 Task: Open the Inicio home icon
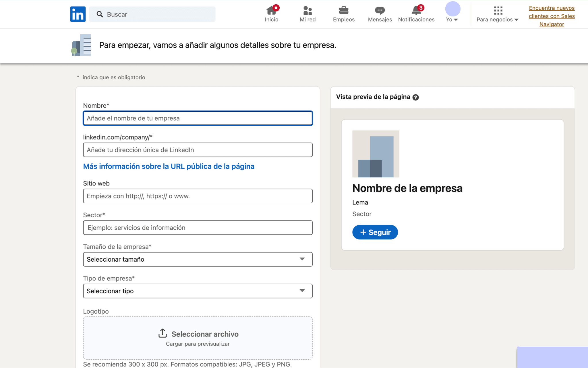pyautogui.click(x=271, y=10)
